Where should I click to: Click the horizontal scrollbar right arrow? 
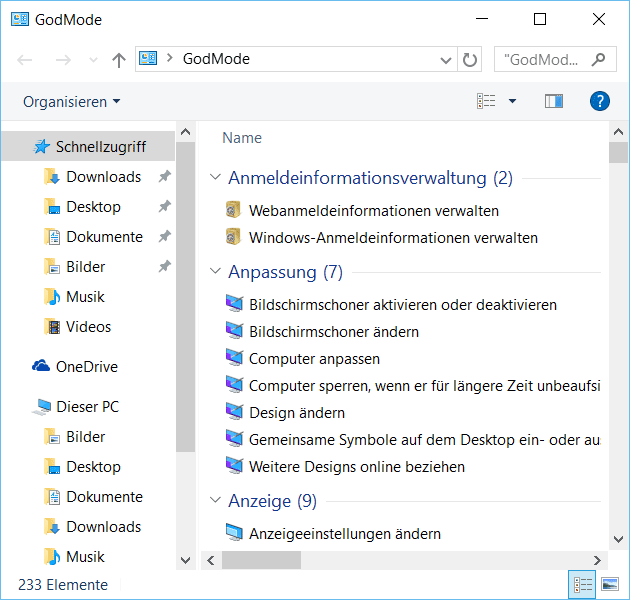pyautogui.click(x=599, y=561)
